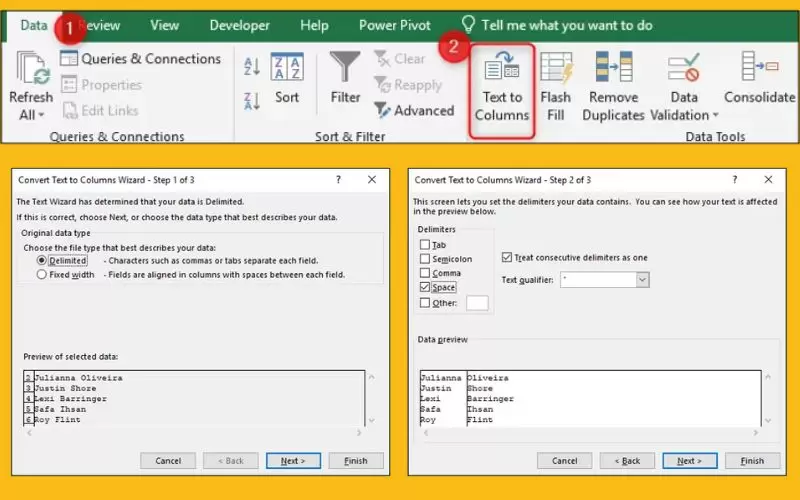Close the Step 1 of 3 wizard
This screenshot has height=500, width=800.
pyautogui.click(x=372, y=180)
